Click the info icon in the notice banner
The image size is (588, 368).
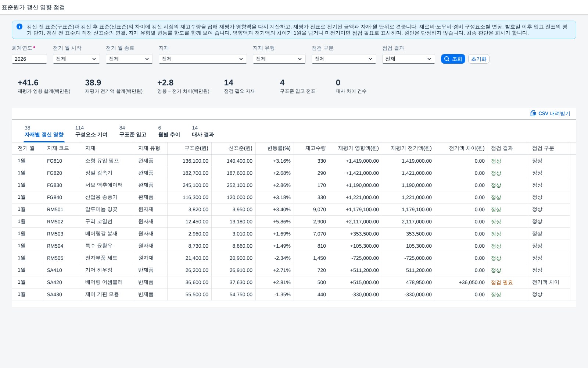pos(19,26)
